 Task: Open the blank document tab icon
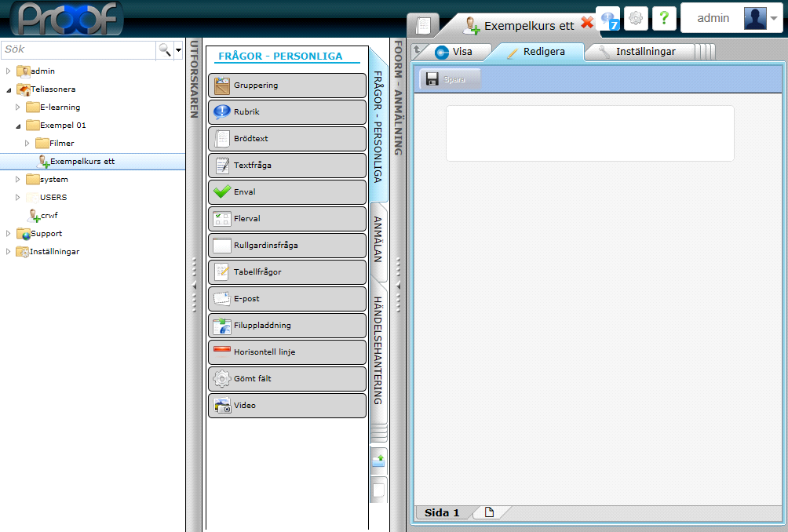(423, 24)
